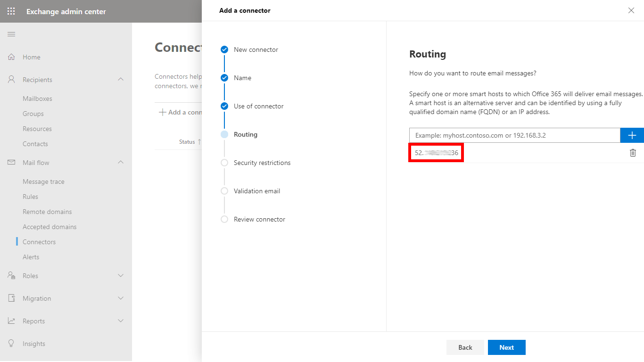Viewport: 644px width, 362px height.
Task: Click the blue plus add smart host button
Action: (x=632, y=135)
